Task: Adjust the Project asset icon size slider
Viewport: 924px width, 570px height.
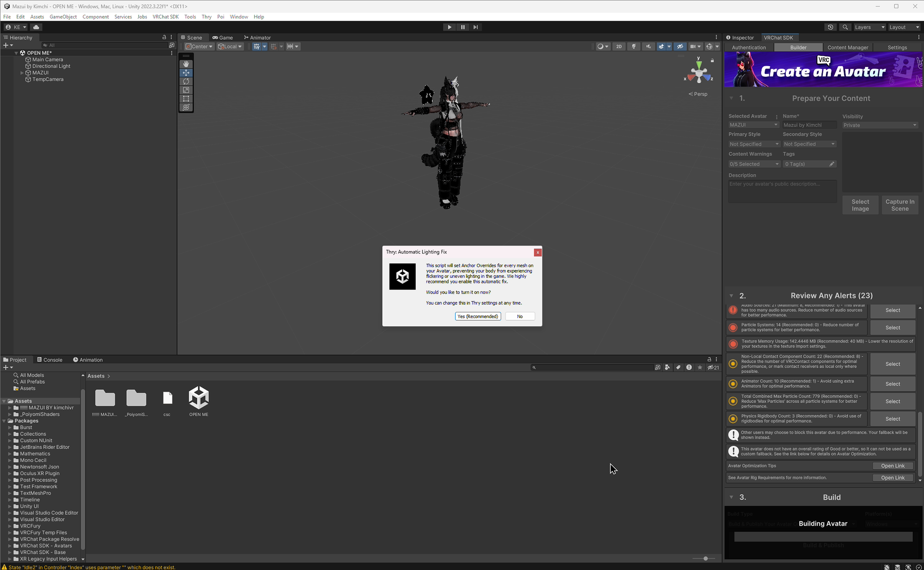Action: click(705, 558)
